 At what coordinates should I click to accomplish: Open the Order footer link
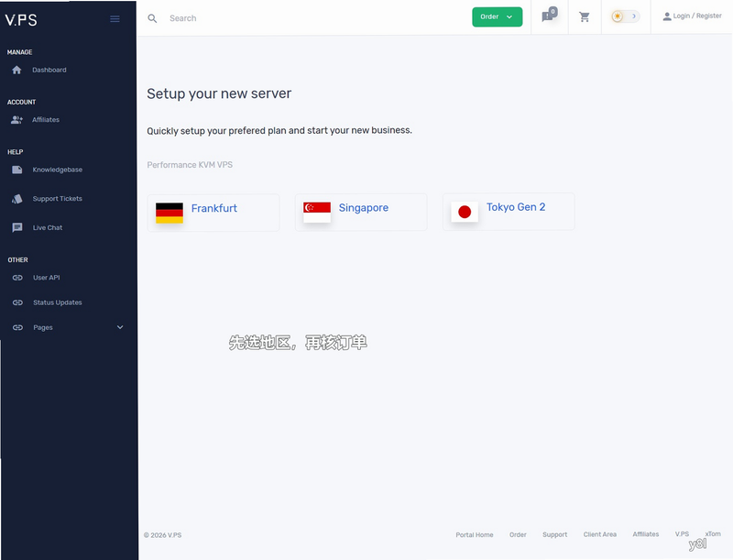pos(518,534)
